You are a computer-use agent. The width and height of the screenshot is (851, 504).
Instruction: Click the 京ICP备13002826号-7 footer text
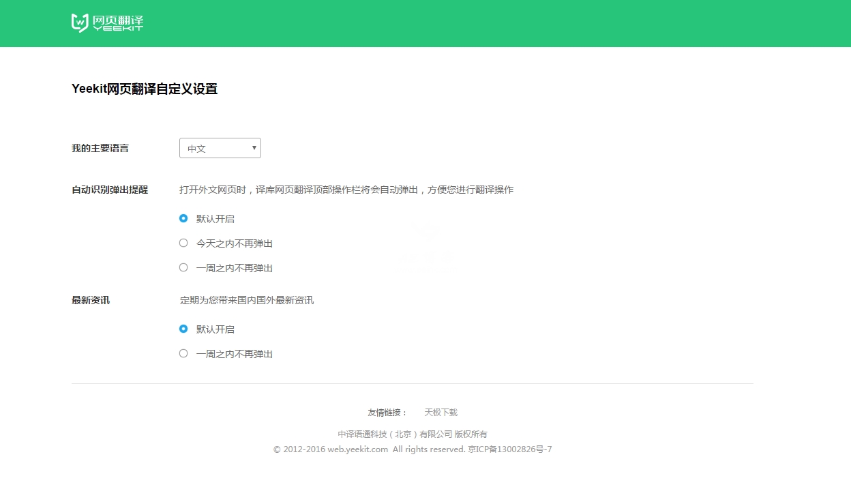pos(510,449)
